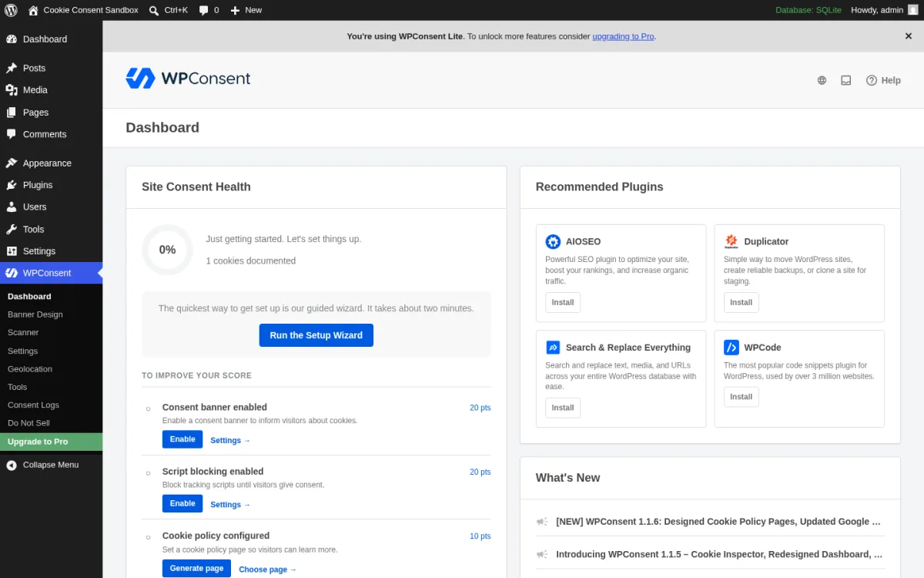Click the Plugins plug icon in sidebar

pos(12,185)
